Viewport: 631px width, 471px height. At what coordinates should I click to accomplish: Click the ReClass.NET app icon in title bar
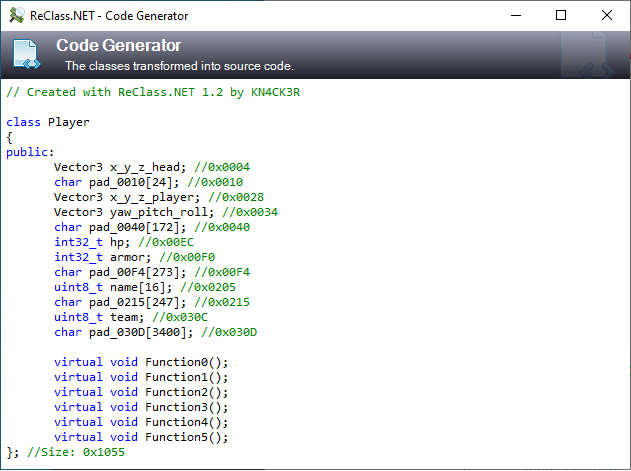click(x=15, y=16)
